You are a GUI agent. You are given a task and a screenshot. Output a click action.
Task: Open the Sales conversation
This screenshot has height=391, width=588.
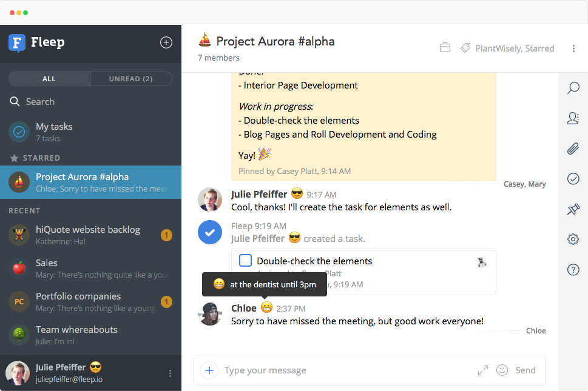coord(90,268)
